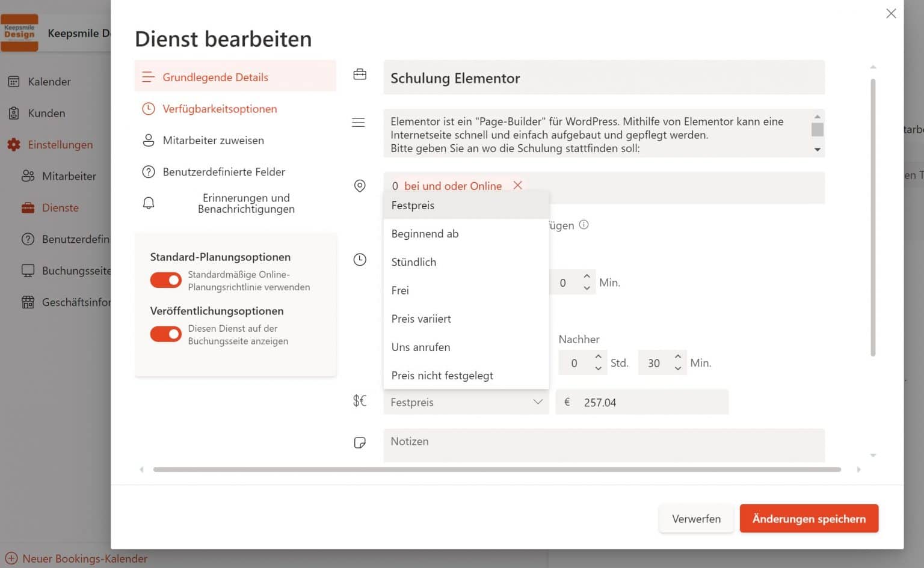
Task: Close the Dienst bearbeiten dialog
Action: point(891,13)
